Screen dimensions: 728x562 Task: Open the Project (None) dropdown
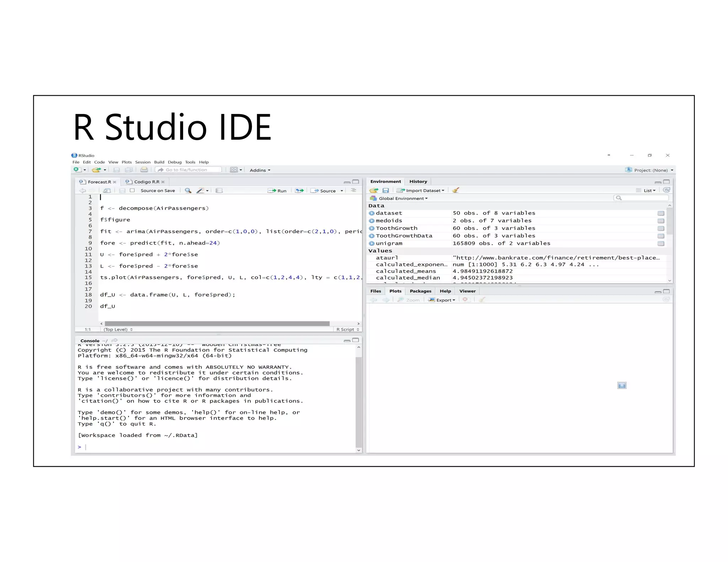(x=654, y=170)
